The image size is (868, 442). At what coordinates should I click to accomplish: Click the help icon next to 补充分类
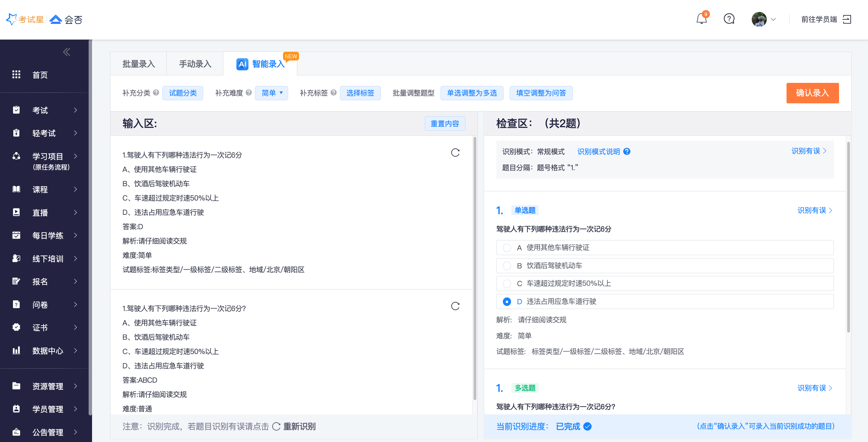[156, 92]
